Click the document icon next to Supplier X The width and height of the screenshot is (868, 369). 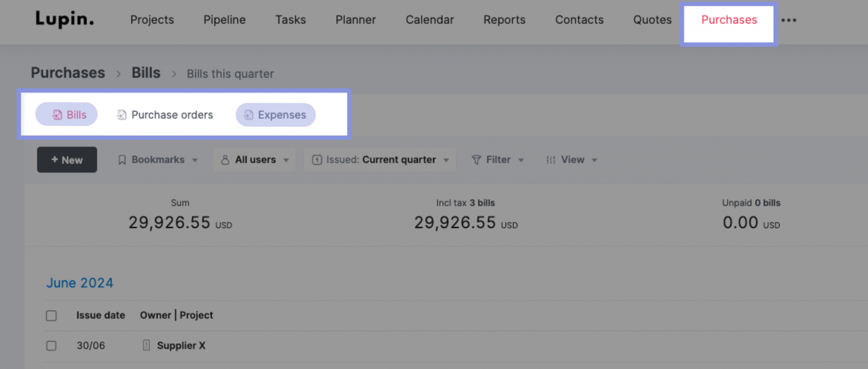[146, 345]
